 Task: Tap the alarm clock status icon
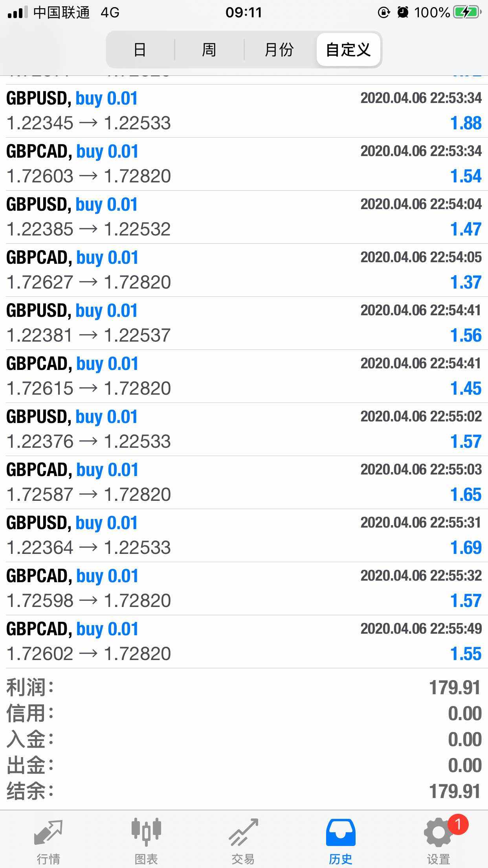(403, 13)
